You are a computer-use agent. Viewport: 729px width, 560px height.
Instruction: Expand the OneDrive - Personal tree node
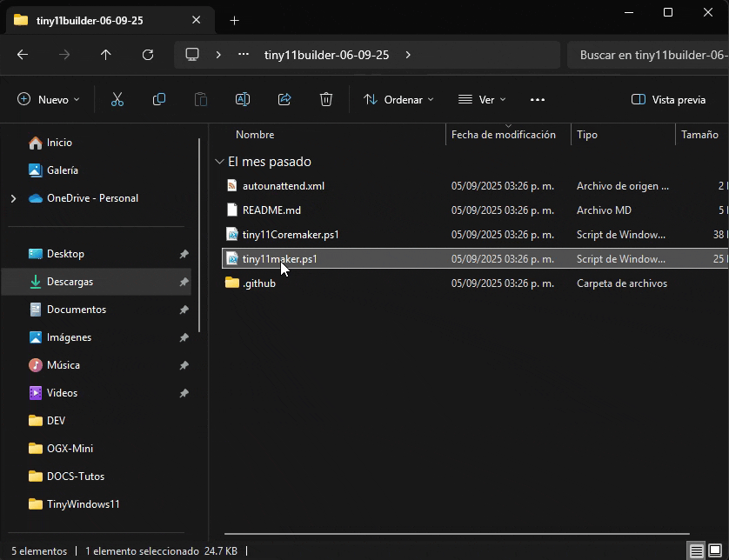(13, 198)
